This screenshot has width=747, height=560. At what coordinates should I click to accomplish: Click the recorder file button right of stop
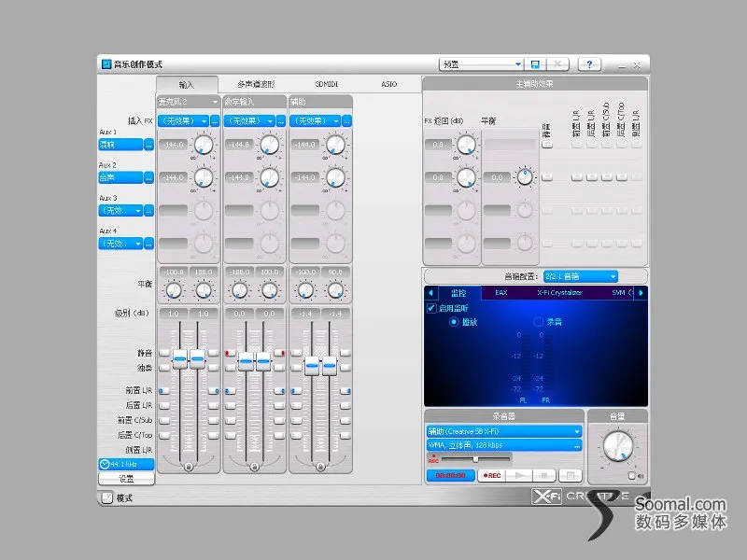(x=571, y=475)
